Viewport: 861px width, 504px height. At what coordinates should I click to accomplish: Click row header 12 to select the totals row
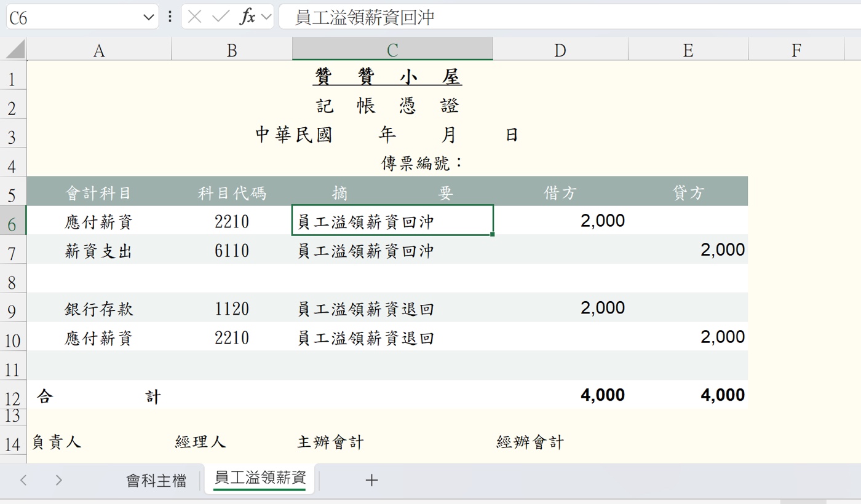[x=13, y=396]
